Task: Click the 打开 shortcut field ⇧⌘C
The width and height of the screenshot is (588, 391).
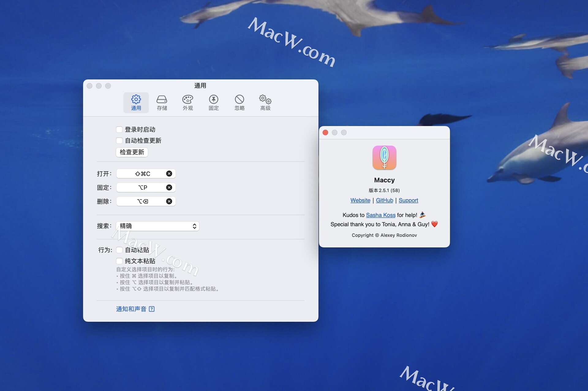Action: tap(146, 174)
